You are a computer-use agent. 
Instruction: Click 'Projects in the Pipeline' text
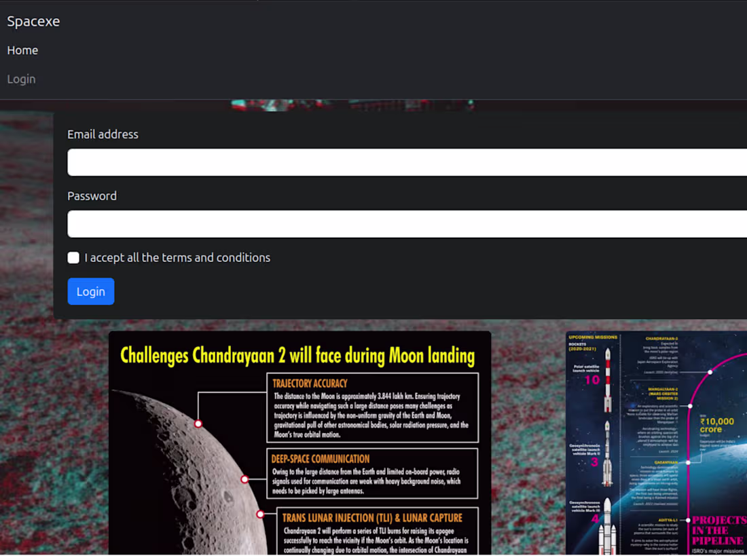tap(719, 531)
